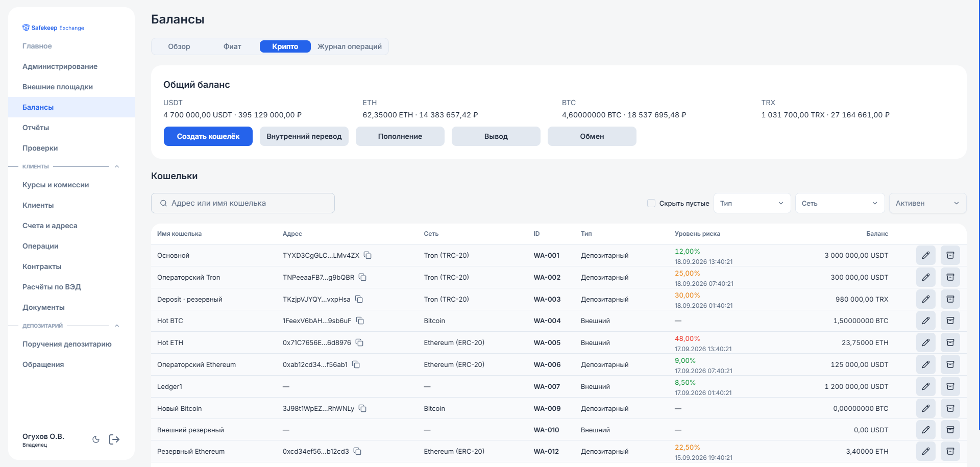Viewport: 980px width, 467px height.
Task: Open the Сеть filter dropdown
Action: pos(840,203)
